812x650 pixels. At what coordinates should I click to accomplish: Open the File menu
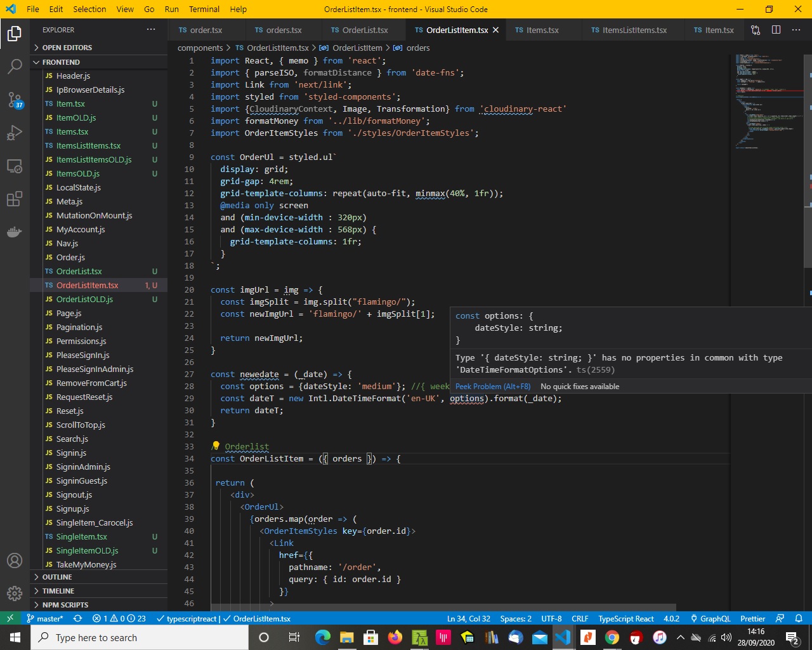(x=33, y=9)
